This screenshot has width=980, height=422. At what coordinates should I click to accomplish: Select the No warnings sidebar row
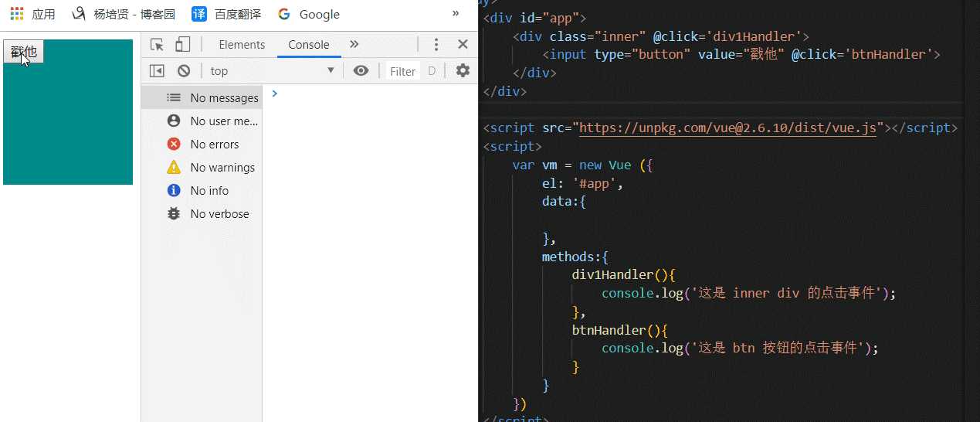[x=202, y=167]
